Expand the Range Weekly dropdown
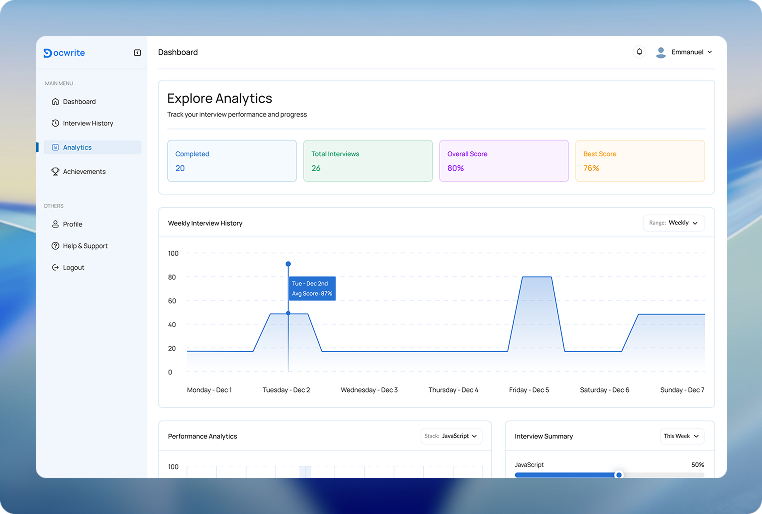Screen dimensions: 762x514 coord(674,223)
